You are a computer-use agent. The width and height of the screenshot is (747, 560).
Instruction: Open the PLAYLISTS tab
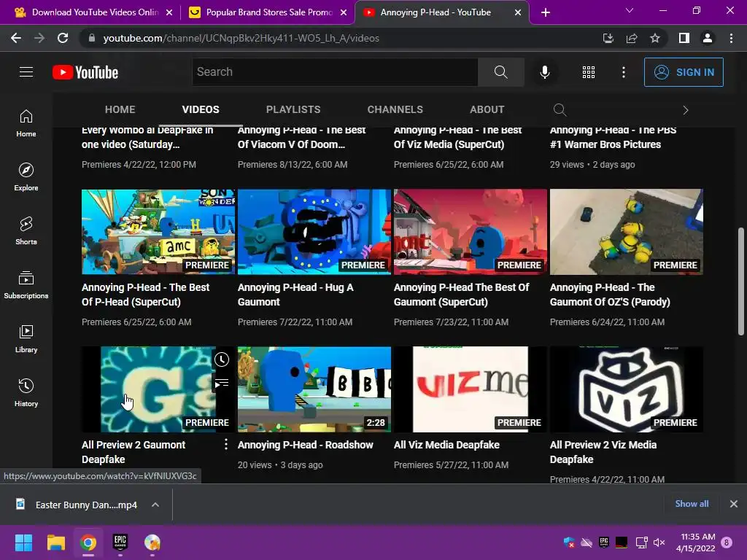point(293,109)
